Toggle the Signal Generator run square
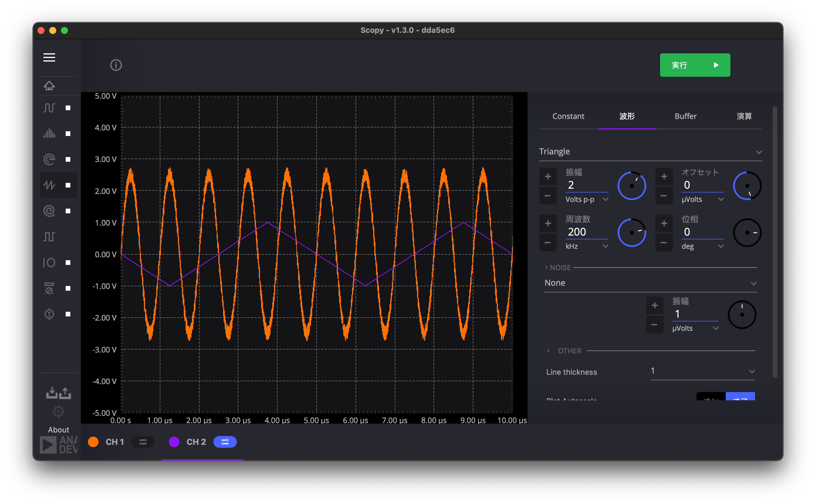 click(x=68, y=185)
